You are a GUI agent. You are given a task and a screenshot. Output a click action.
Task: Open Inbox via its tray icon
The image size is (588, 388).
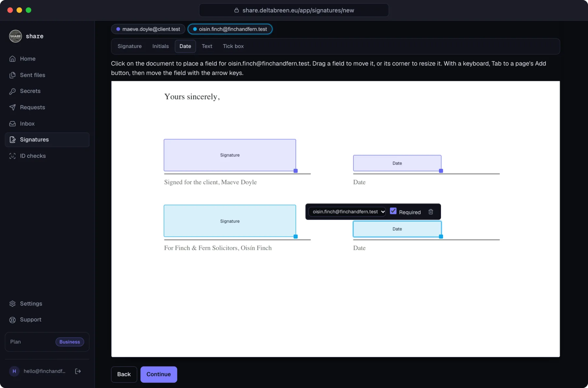[x=12, y=124]
